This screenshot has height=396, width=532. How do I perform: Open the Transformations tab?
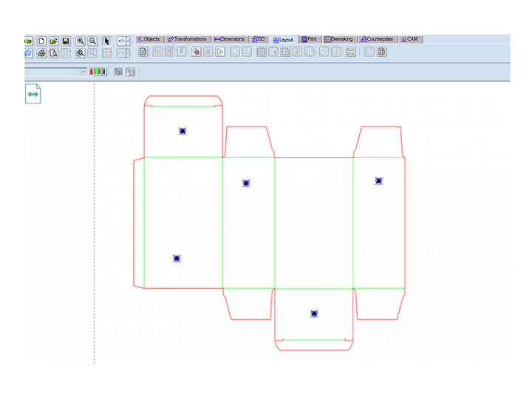[188, 39]
